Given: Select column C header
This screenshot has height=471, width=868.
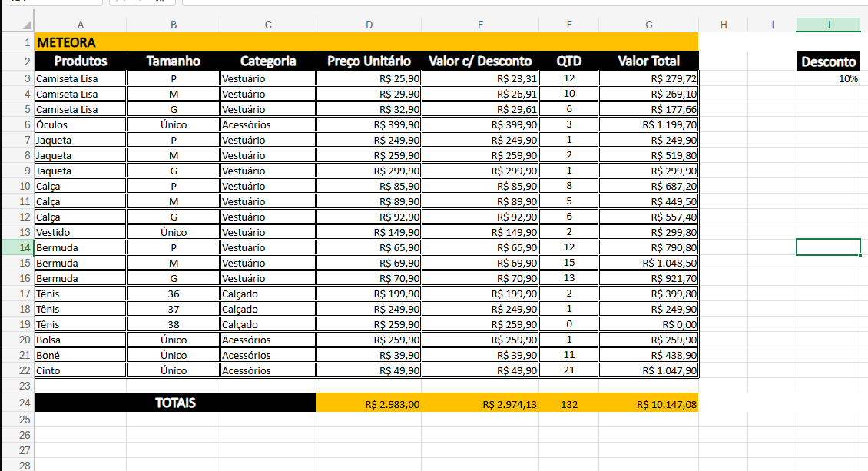Looking at the screenshot, I should pyautogui.click(x=268, y=25).
